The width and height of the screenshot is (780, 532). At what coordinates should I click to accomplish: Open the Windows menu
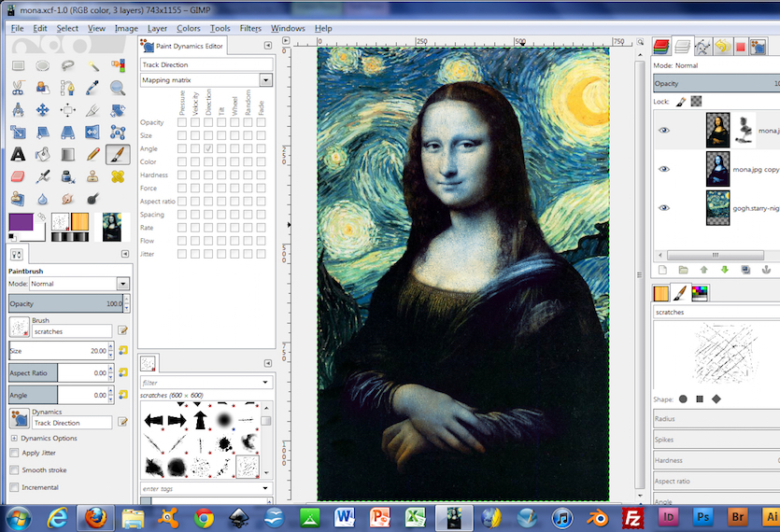point(288,28)
